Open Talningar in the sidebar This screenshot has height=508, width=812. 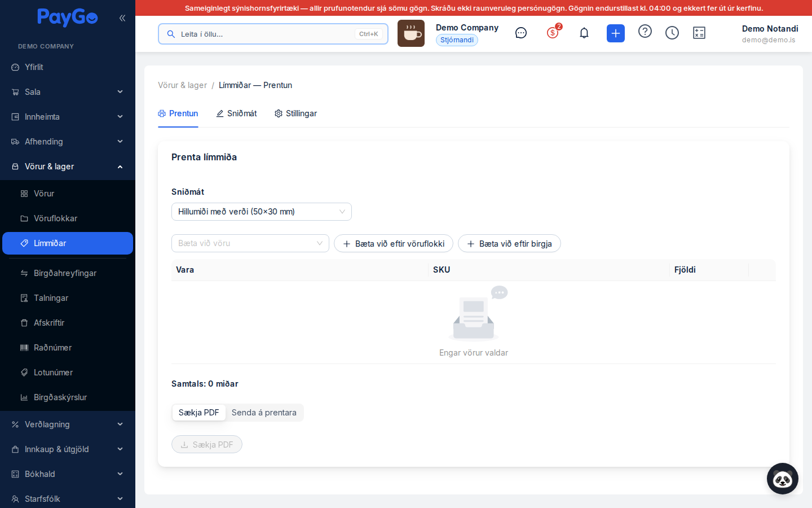68,298
